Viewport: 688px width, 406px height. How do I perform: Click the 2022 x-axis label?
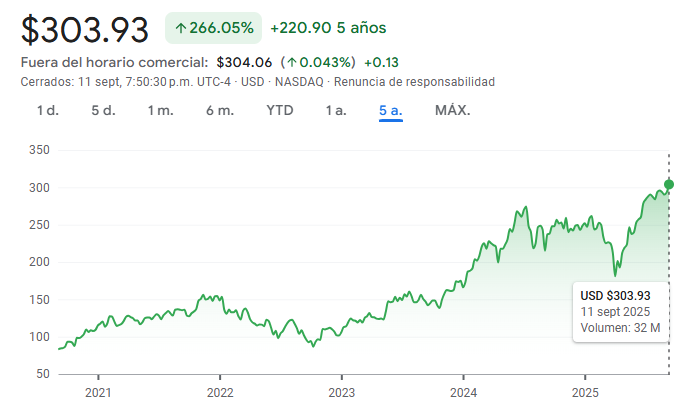point(220,392)
